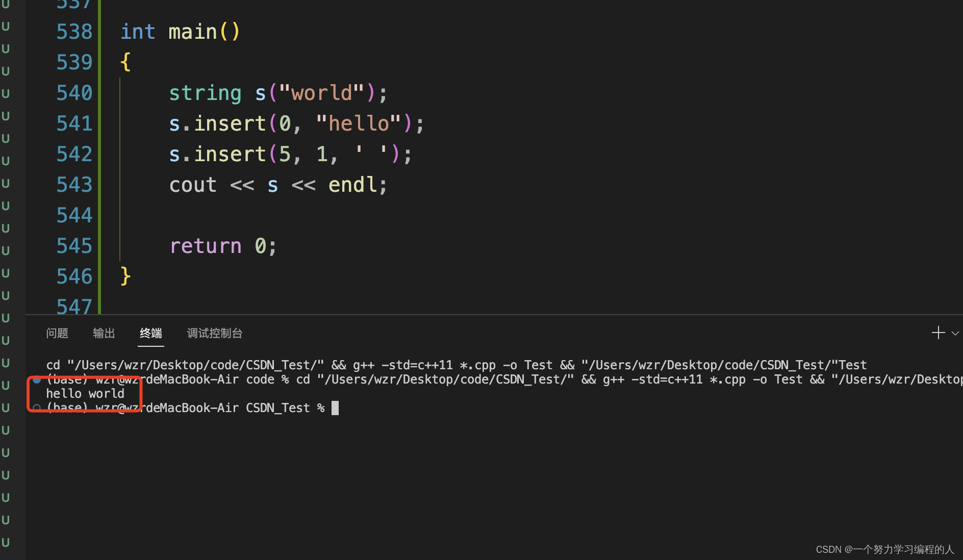Screen dimensions: 963x560
Task: Click line number 540 in the gutter
Action: click(74, 93)
